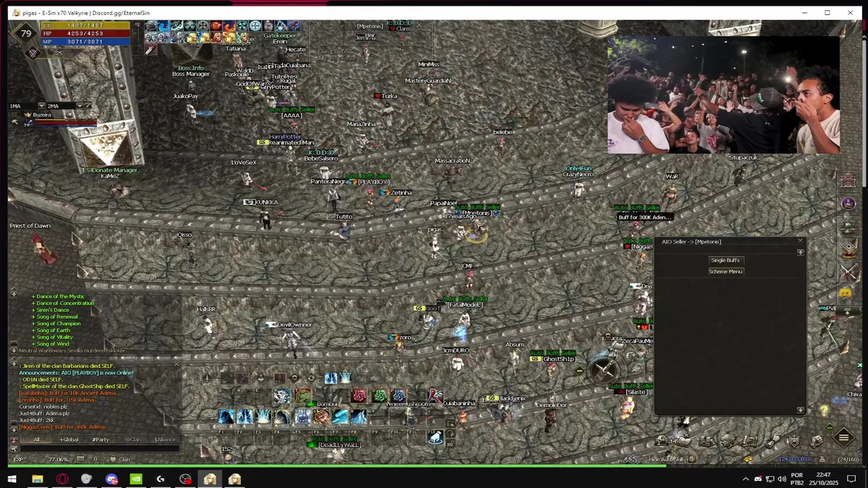Close the AIO Seller dialog

[800, 241]
